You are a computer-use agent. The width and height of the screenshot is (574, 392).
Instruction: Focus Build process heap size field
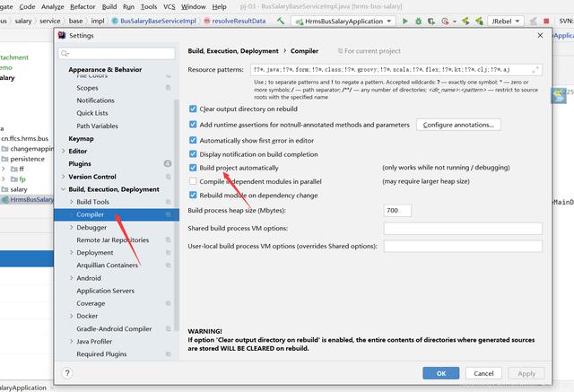click(x=397, y=211)
